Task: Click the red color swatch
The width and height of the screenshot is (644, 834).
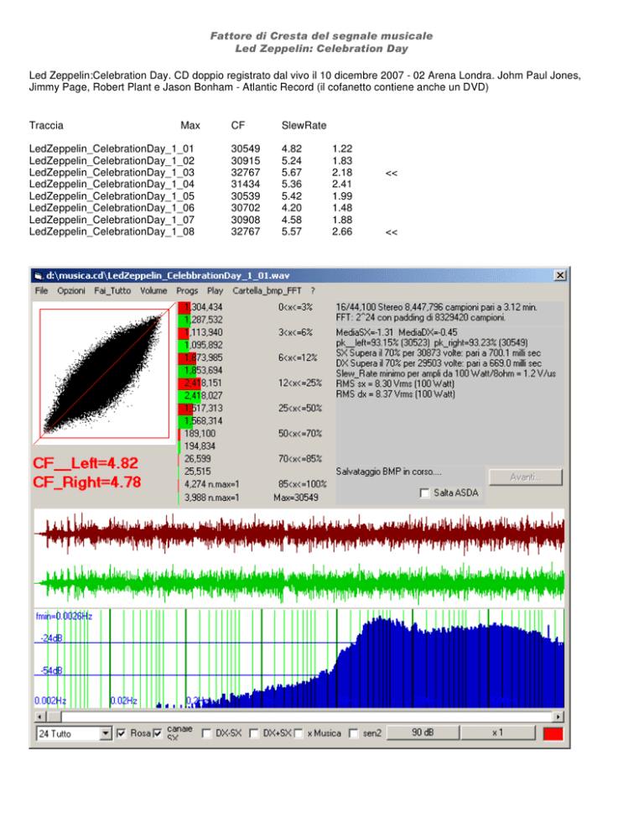Action: point(553,733)
